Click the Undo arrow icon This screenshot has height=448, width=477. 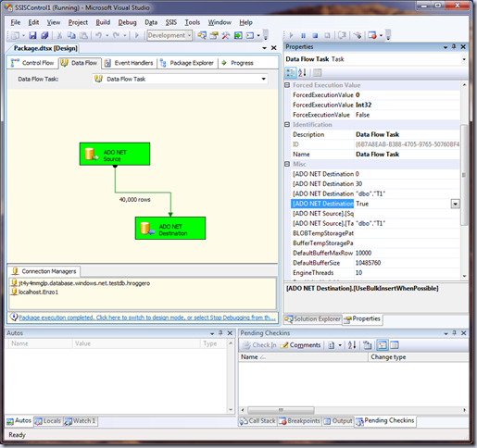[x=98, y=35]
